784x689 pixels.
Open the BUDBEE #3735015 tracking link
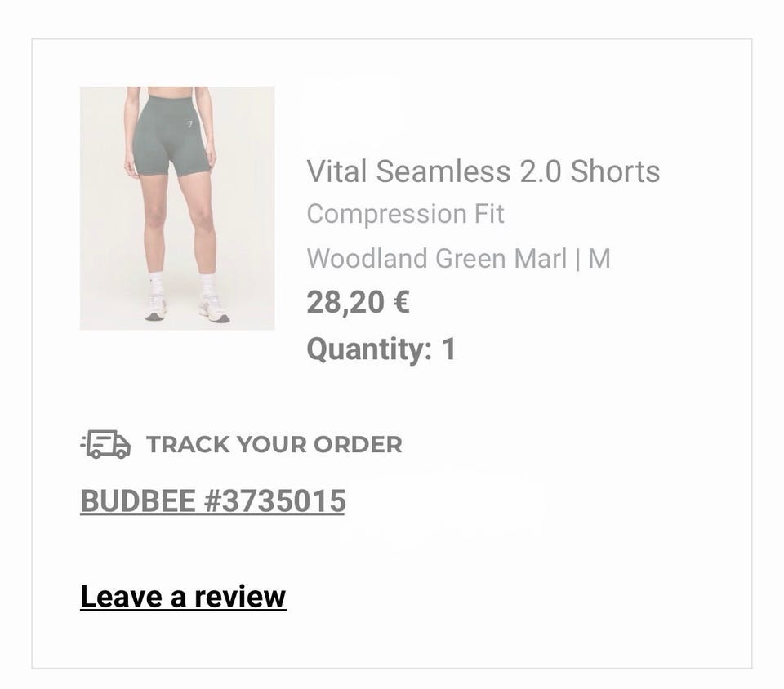[x=212, y=500]
